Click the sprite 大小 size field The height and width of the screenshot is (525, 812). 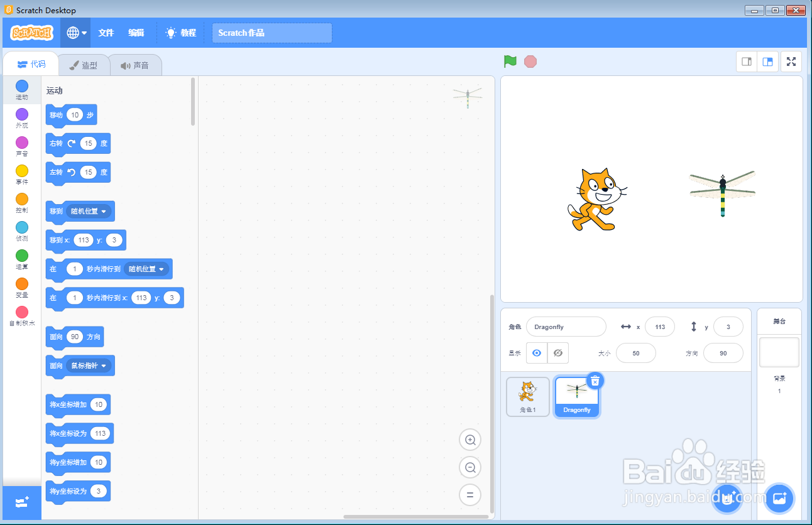point(636,353)
